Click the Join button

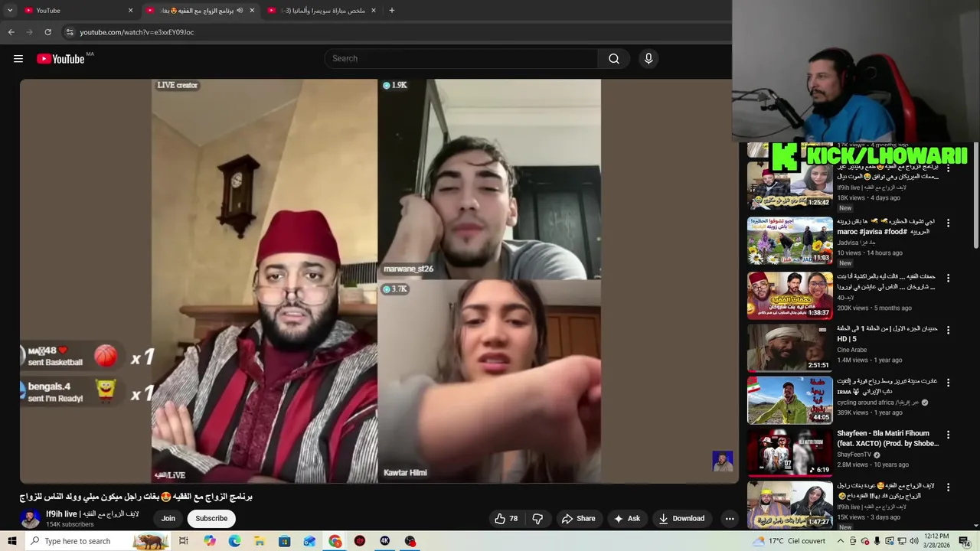168,518
